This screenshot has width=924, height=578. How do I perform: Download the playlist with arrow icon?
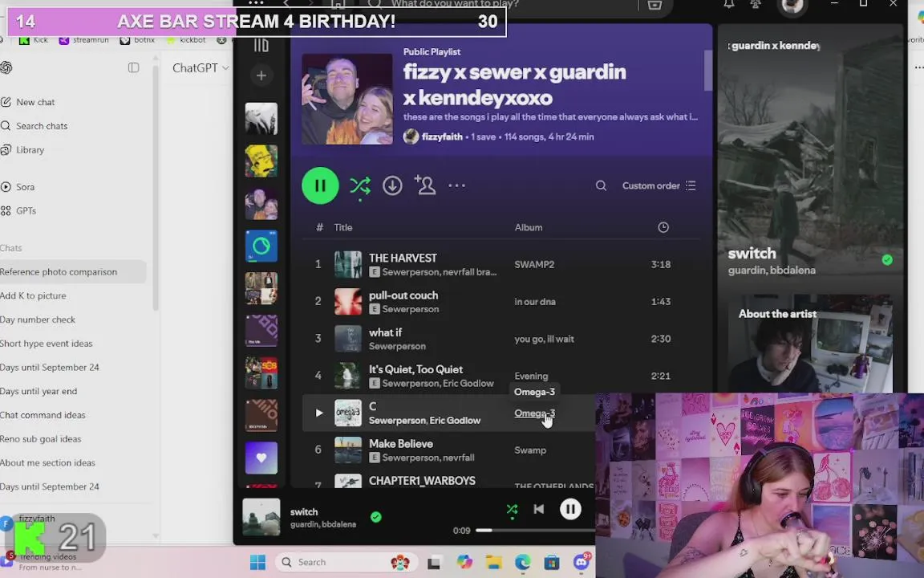[x=392, y=185]
